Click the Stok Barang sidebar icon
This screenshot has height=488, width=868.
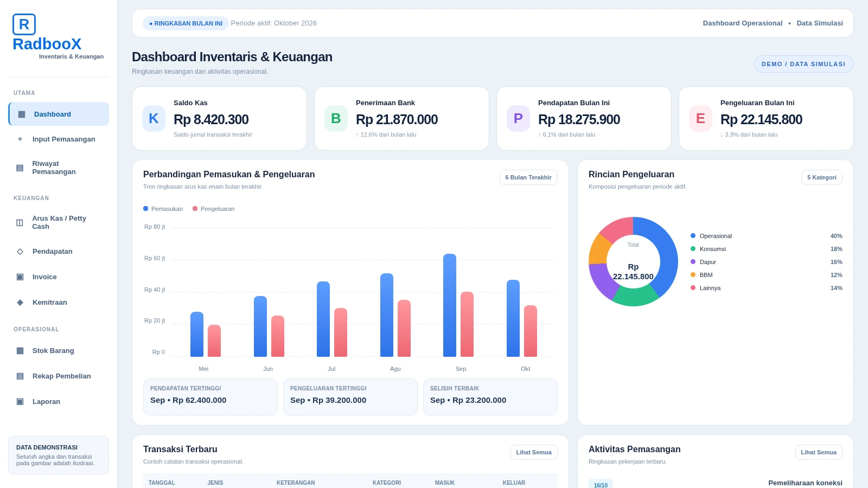20,350
